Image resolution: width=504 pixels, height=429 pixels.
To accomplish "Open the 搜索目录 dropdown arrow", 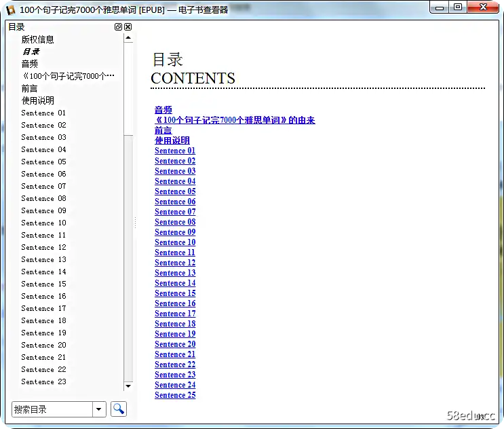I will (99, 409).
